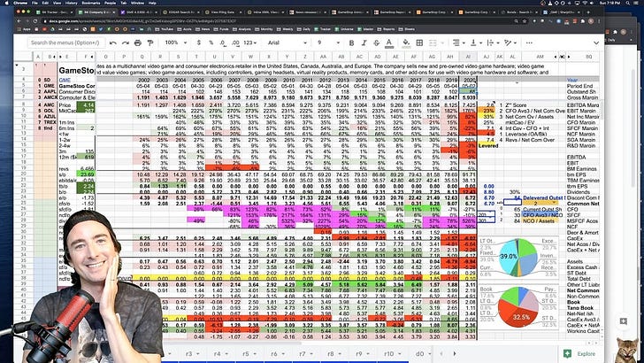
Task: Format as percent with the % icon
Action: click(x=211, y=42)
